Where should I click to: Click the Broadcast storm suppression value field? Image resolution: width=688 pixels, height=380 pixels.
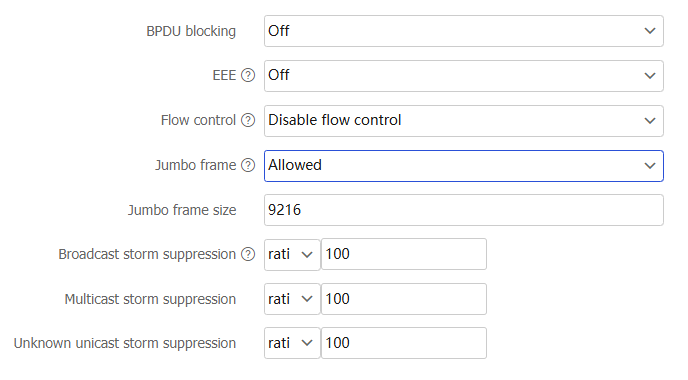(x=404, y=254)
